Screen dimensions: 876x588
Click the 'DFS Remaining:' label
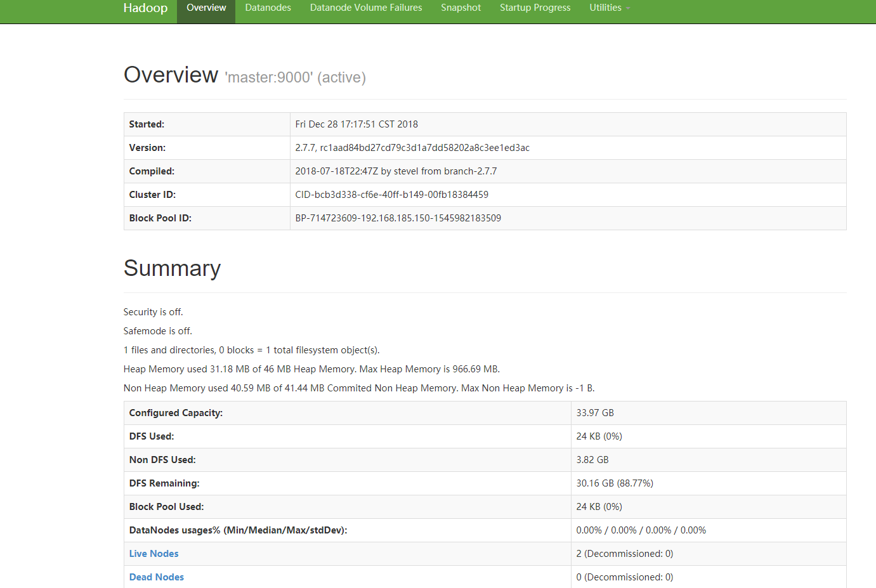pos(164,483)
